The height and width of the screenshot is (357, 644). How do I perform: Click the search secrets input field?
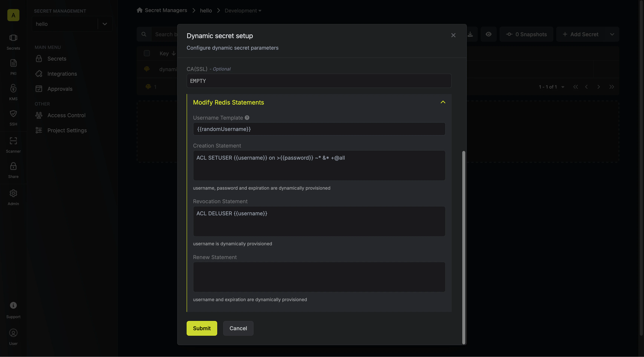click(x=165, y=34)
